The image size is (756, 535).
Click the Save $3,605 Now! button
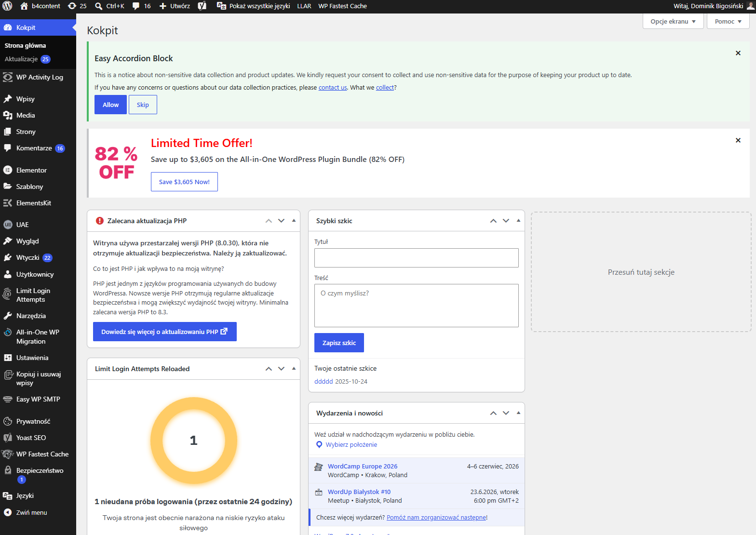[184, 182]
